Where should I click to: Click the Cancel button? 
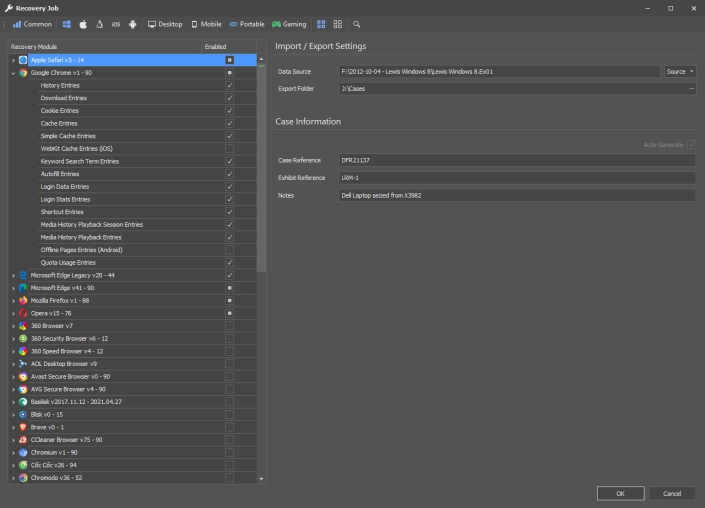point(671,493)
